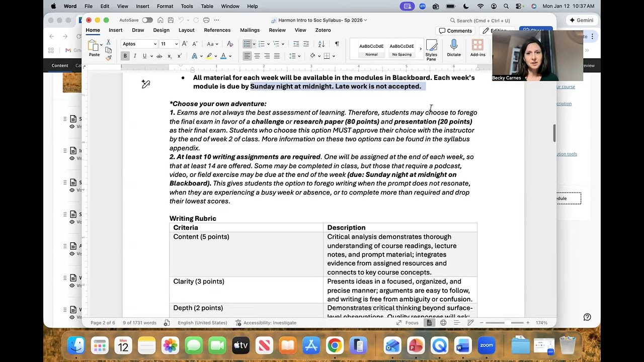Justify the paragraph text
Viewport: 644px width, 362px height.
[x=277, y=56]
